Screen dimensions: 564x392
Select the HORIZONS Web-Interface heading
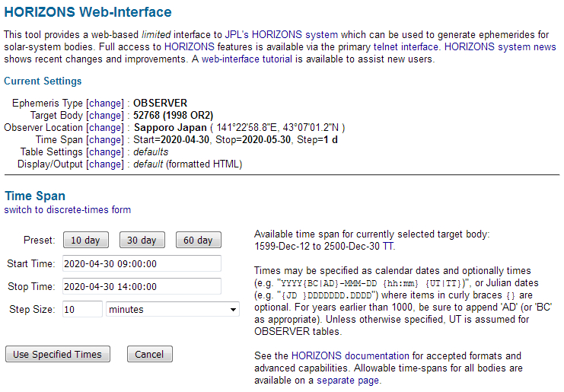click(x=88, y=12)
